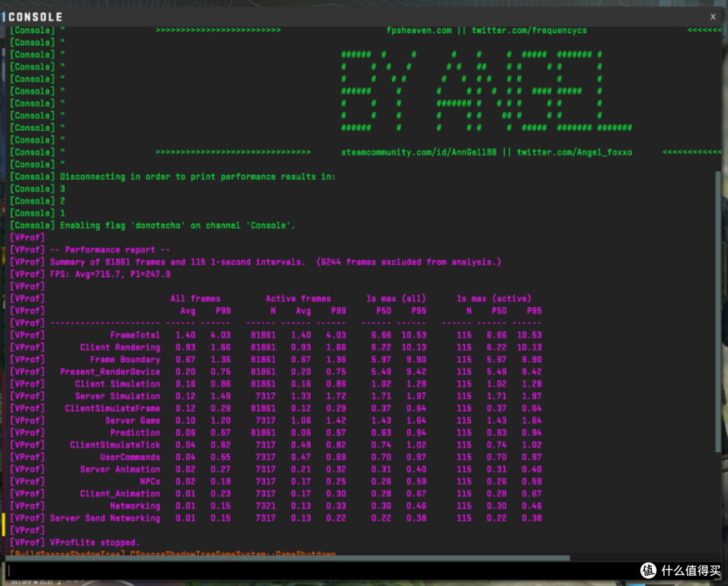Click the vertical scrollbar of console output
Image resolution: width=728 pixels, height=586 pixels.
pos(719,311)
